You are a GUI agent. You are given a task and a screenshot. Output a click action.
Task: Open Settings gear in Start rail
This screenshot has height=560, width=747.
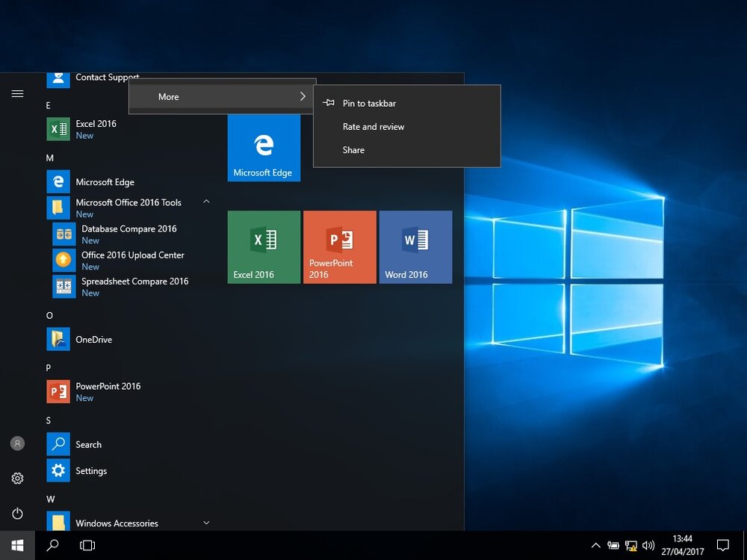tap(17, 478)
